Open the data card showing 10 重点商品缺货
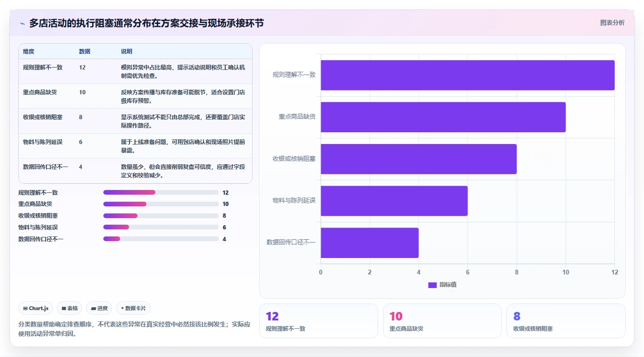 442,321
